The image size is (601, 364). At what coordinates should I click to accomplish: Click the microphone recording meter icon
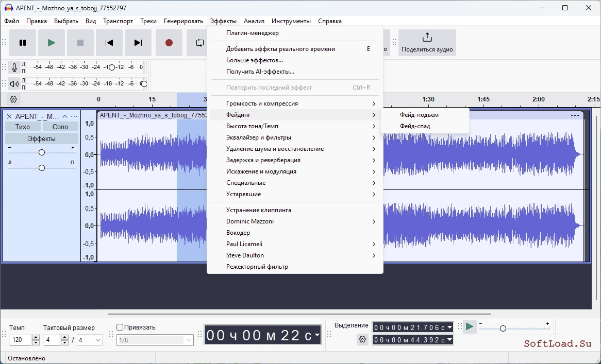(14, 67)
